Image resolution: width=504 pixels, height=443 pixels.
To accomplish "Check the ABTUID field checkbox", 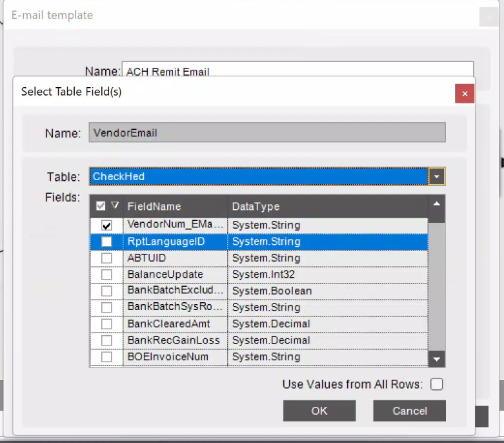I will [x=106, y=258].
